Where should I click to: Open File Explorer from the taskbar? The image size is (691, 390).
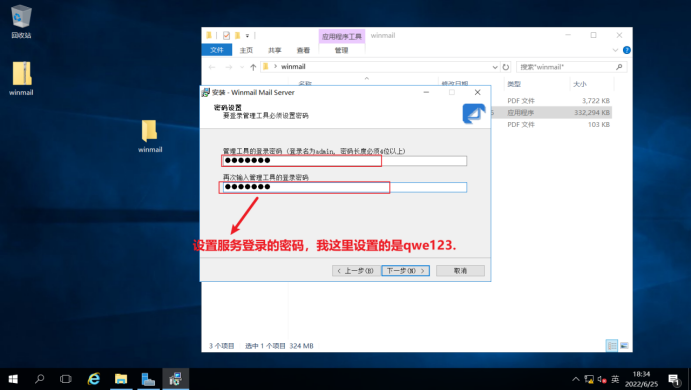(x=121, y=379)
